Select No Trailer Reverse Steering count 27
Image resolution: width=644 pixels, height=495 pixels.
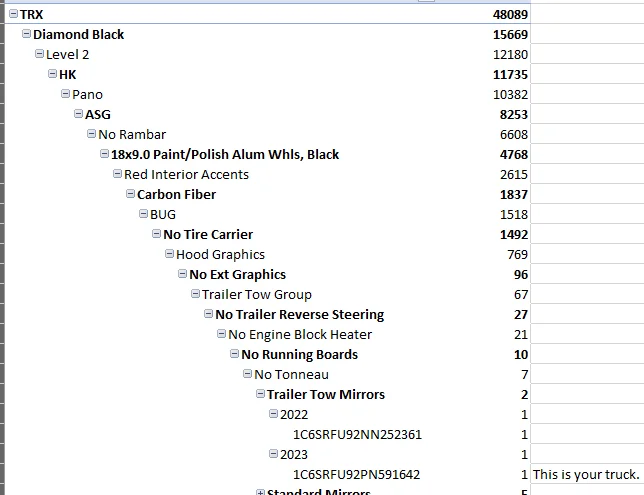pyautogui.click(x=521, y=314)
